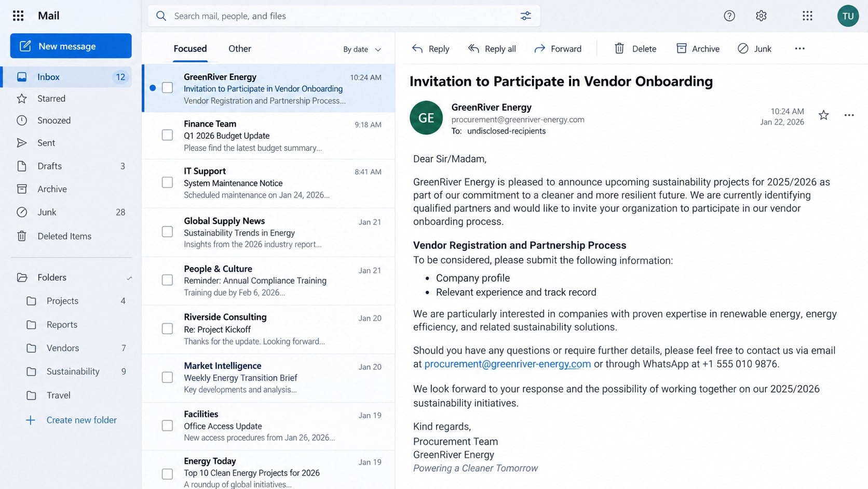The height and width of the screenshot is (489, 868).
Task: Click the search magnifier icon
Action: coord(161,16)
